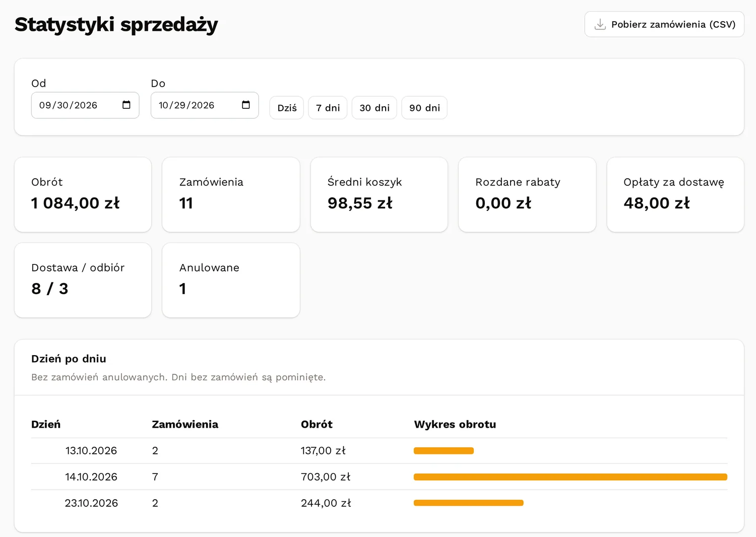Click the Obrót value 1 084,00 zł
This screenshot has width=756, height=537.
coord(76,203)
